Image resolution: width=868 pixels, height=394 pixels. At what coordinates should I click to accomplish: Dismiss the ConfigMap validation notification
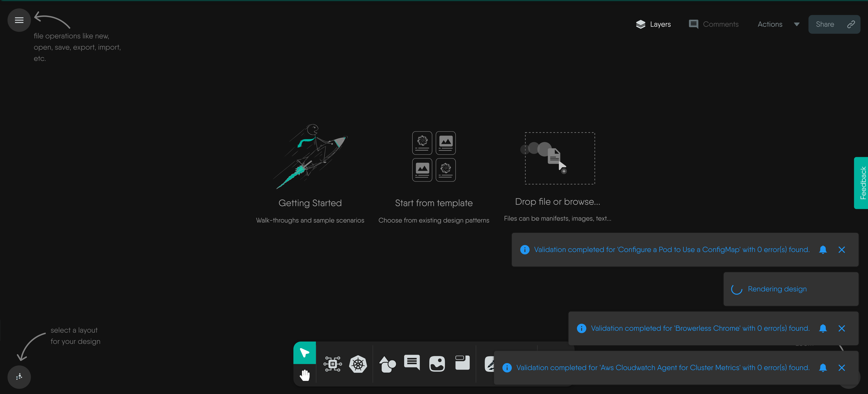tap(841, 250)
